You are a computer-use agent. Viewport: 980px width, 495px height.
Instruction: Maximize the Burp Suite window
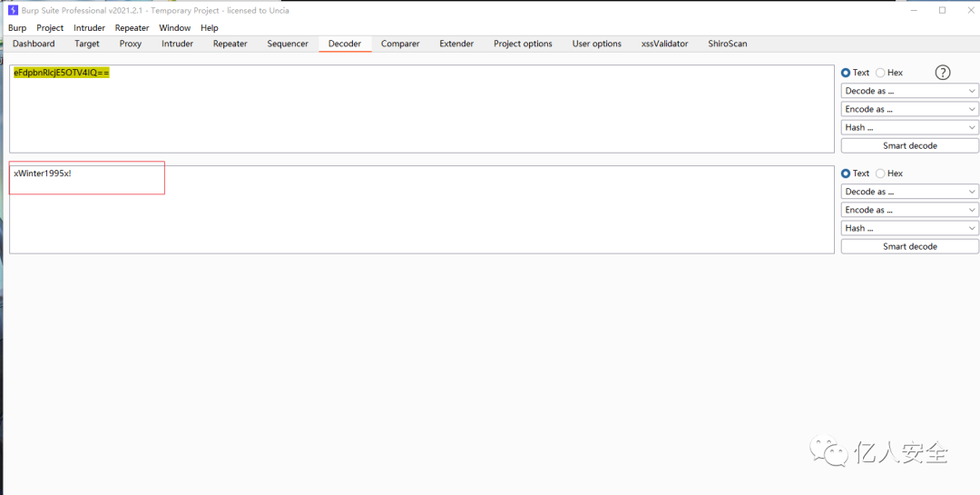tap(942, 10)
